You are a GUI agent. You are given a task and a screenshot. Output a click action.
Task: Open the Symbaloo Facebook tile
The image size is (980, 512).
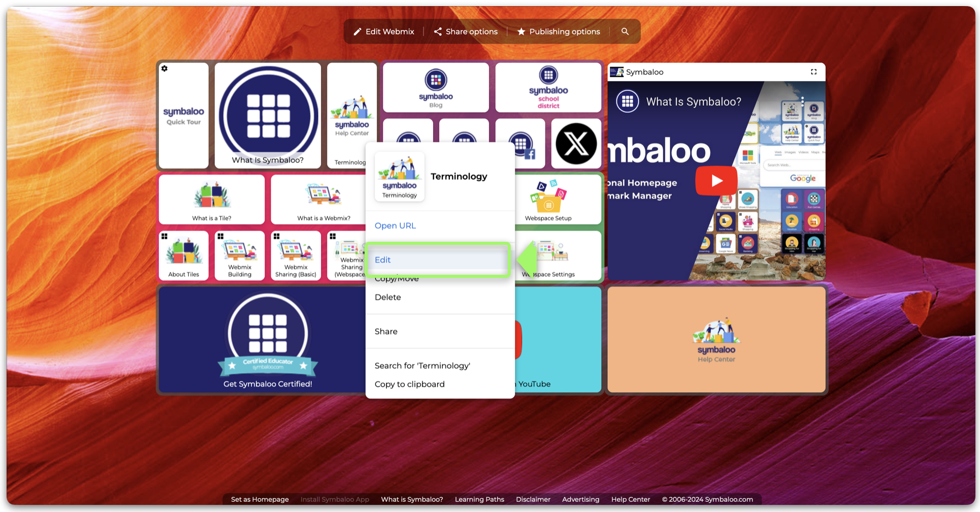pyautogui.click(x=520, y=143)
